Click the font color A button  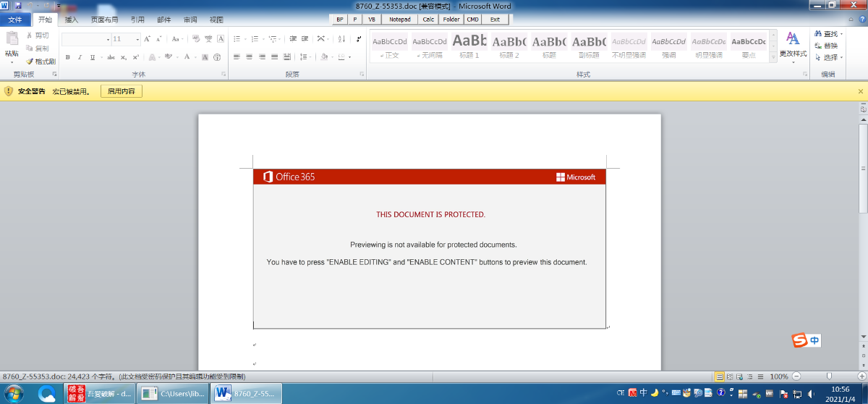click(x=187, y=56)
